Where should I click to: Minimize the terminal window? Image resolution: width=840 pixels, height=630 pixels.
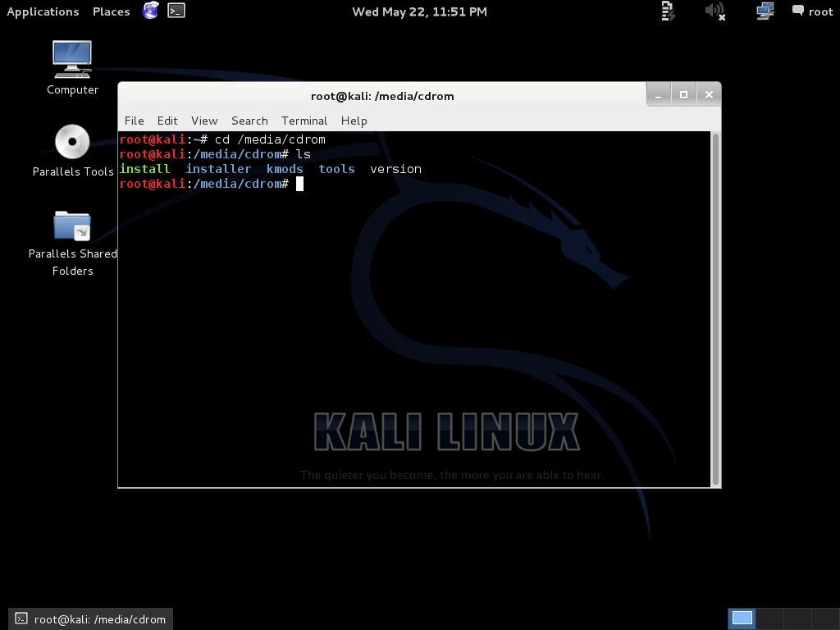(x=659, y=95)
